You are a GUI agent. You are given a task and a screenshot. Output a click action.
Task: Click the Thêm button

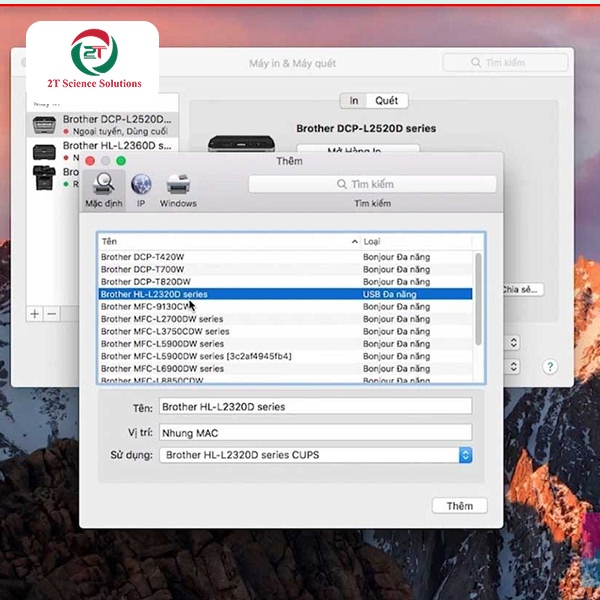pos(459,506)
